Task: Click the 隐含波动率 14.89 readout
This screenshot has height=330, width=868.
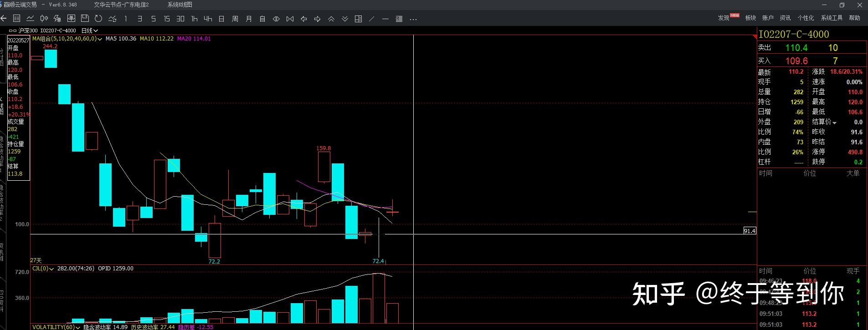Action: [x=105, y=327]
